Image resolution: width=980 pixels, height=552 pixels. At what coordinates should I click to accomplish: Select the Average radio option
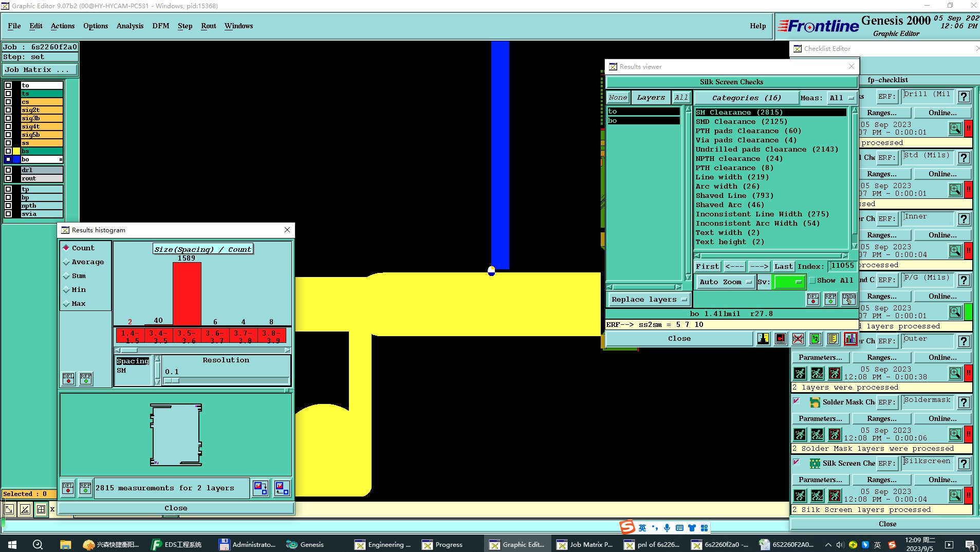click(x=66, y=262)
